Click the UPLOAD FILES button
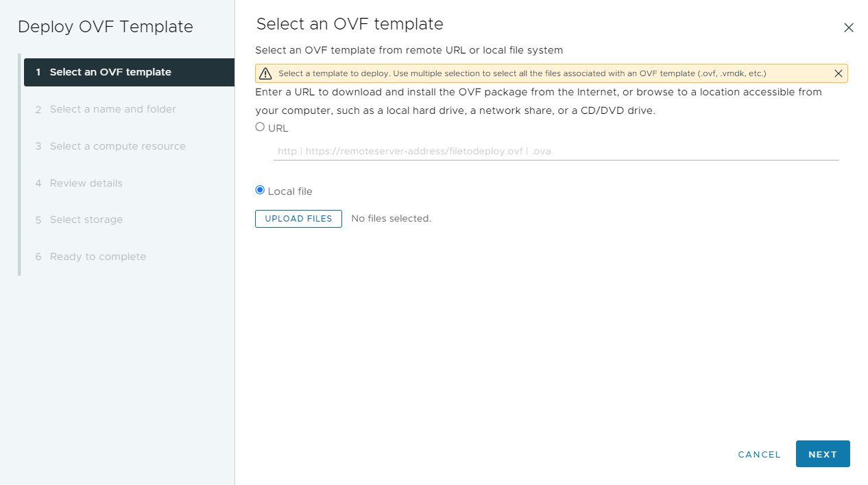Screen dimensions: 868x485 tap(298, 219)
